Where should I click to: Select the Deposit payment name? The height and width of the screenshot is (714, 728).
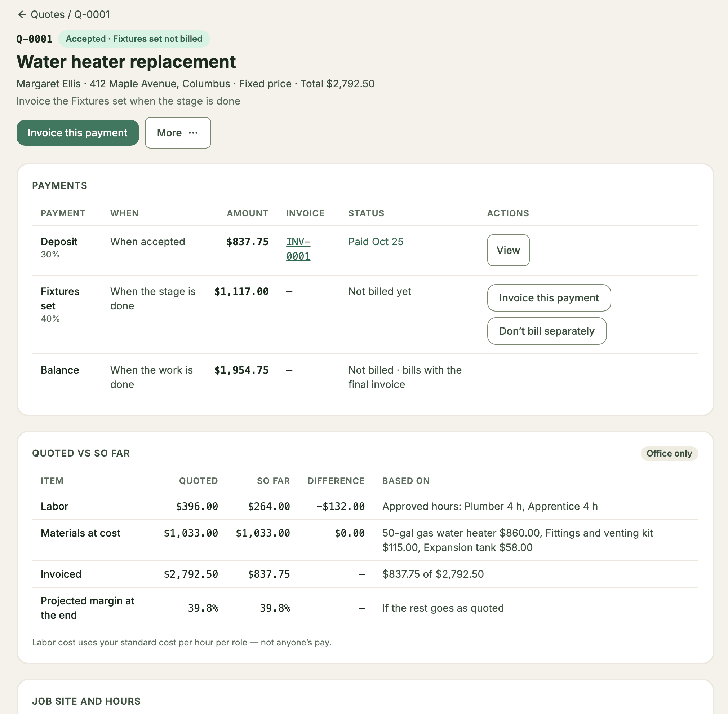pos(59,242)
